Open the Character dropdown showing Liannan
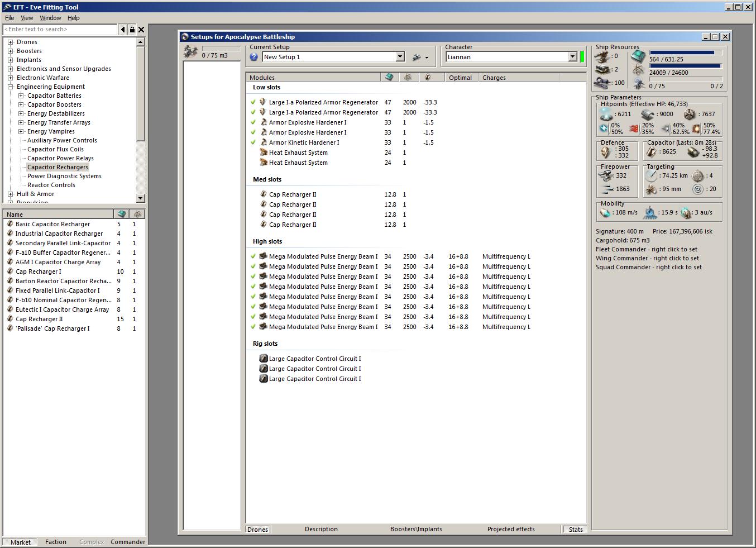 tap(572, 57)
